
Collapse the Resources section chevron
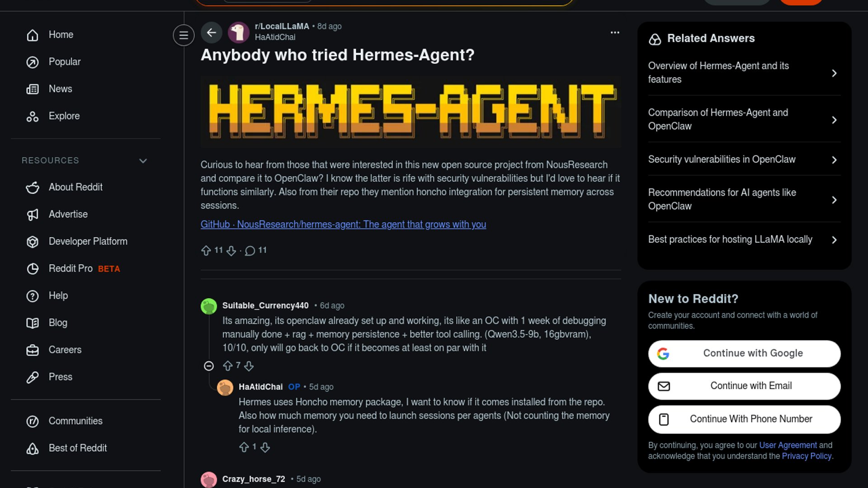click(143, 161)
